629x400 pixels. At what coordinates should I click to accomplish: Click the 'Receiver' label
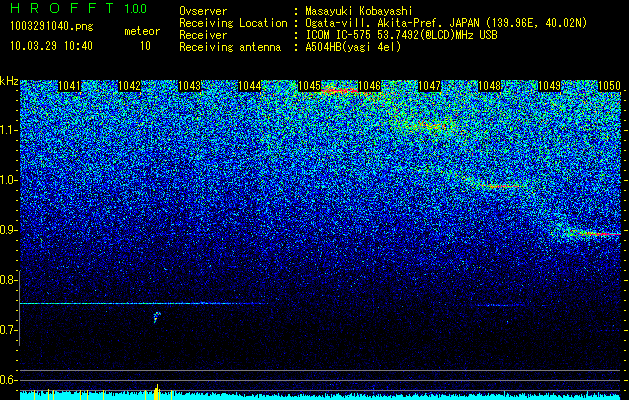[203, 35]
